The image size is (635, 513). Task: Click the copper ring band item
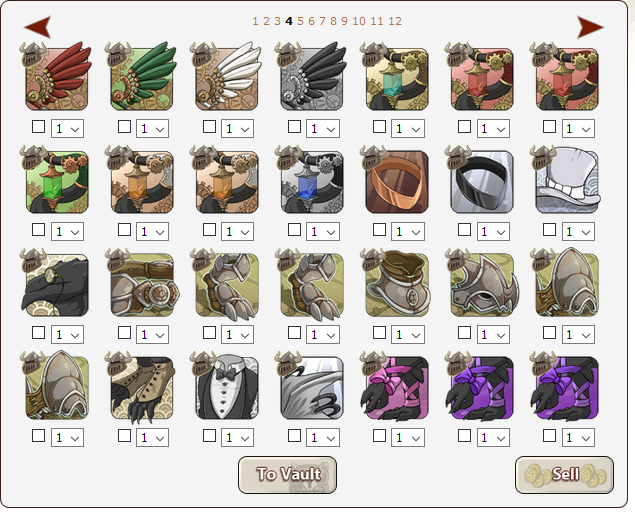click(x=397, y=181)
